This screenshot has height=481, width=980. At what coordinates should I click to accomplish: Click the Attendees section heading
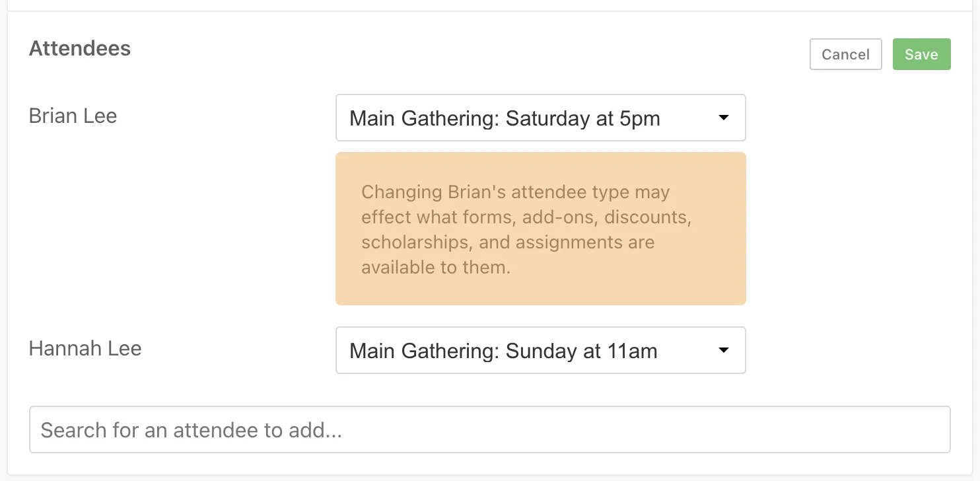click(x=80, y=48)
